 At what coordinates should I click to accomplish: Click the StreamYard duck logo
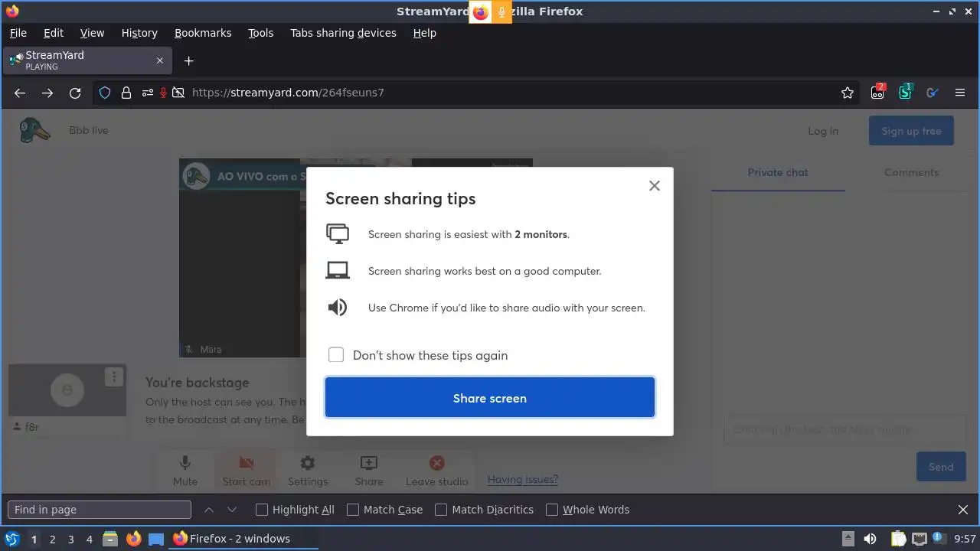34,130
